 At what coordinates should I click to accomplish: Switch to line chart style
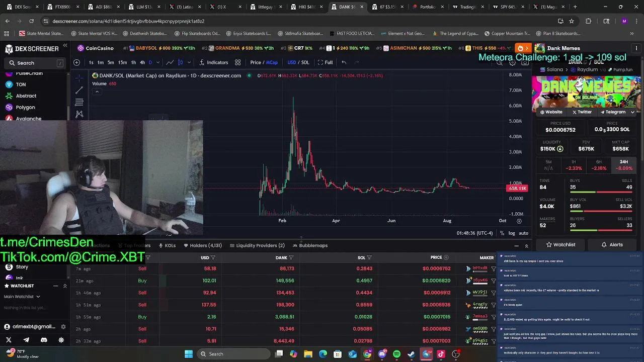pyautogui.click(x=170, y=62)
